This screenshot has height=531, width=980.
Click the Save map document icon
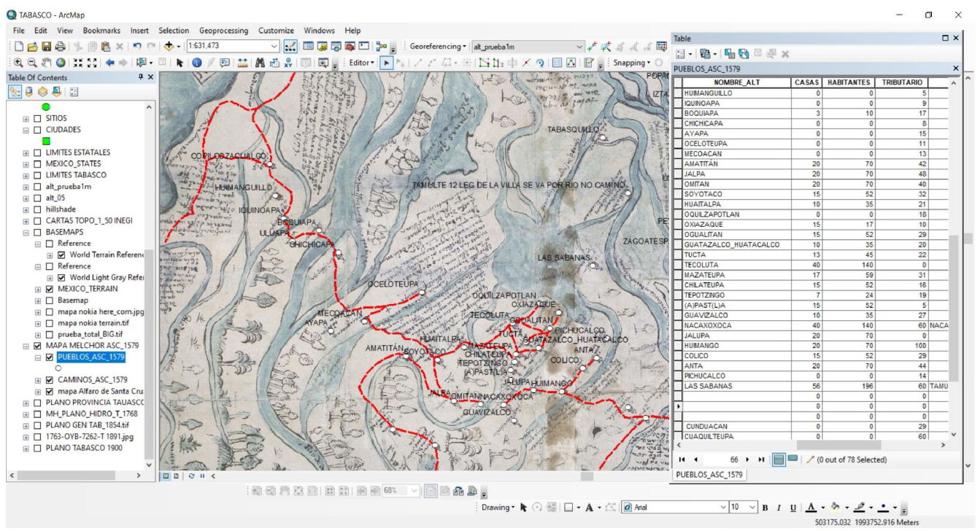pyautogui.click(x=45, y=46)
